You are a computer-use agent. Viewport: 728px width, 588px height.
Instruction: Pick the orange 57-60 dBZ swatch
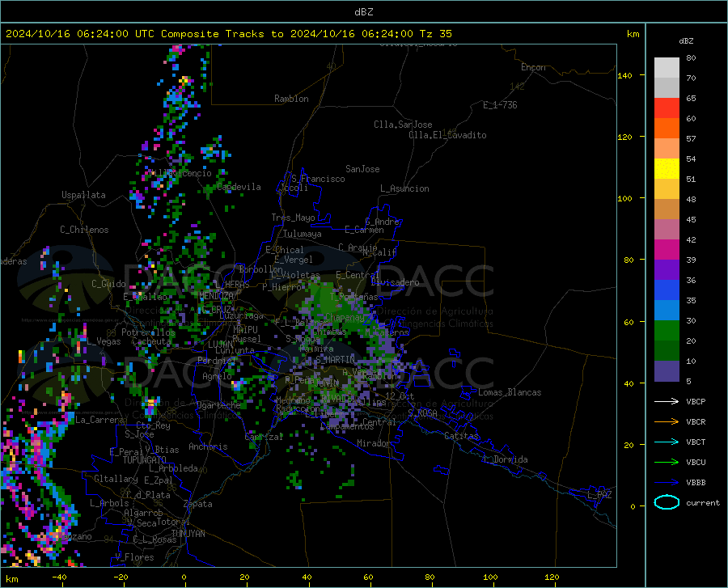coord(667,129)
